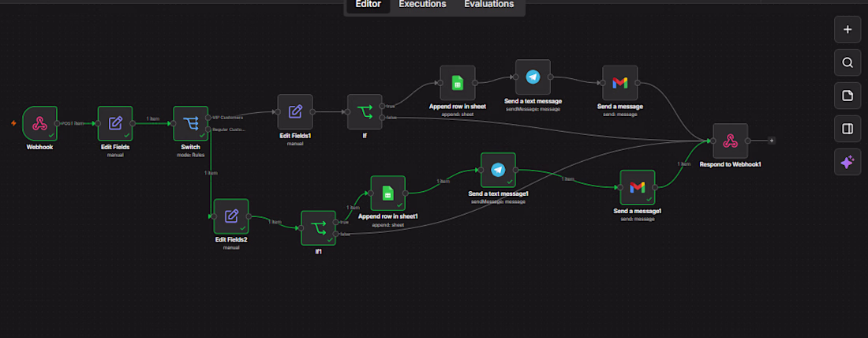The image size is (868, 338).
Task: Select the Switch node
Action: pos(190,123)
